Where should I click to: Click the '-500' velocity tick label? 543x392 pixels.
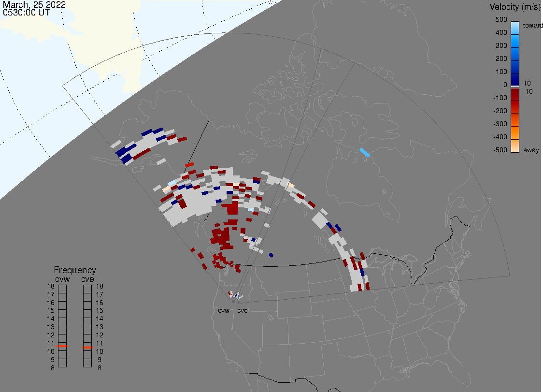click(500, 150)
